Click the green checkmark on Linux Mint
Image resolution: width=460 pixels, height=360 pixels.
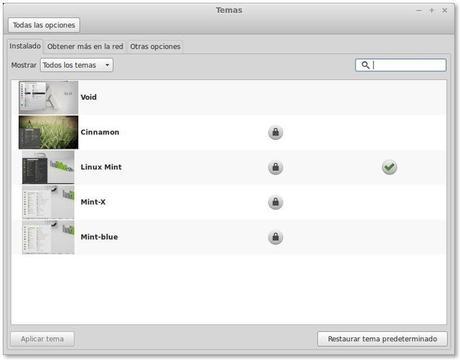pos(389,167)
